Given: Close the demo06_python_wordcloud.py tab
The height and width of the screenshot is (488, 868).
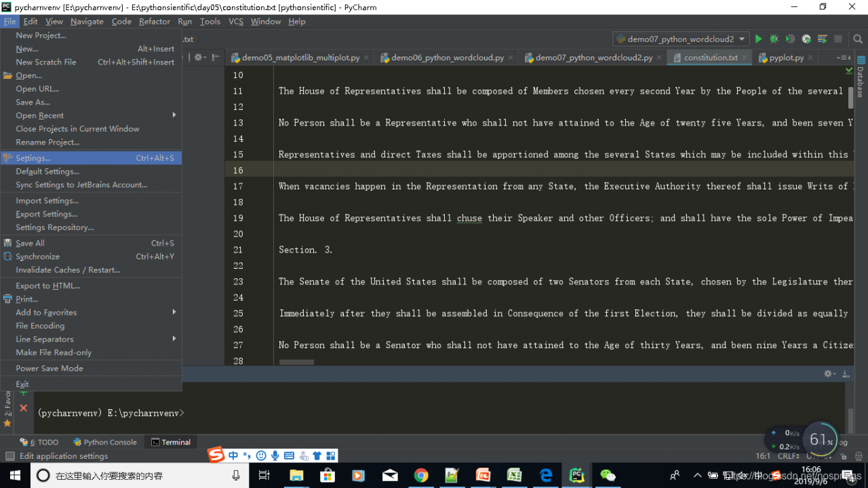Looking at the screenshot, I should pyautogui.click(x=511, y=58).
